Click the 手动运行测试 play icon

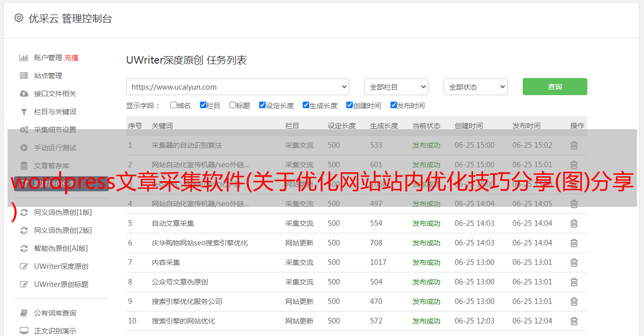(x=24, y=148)
